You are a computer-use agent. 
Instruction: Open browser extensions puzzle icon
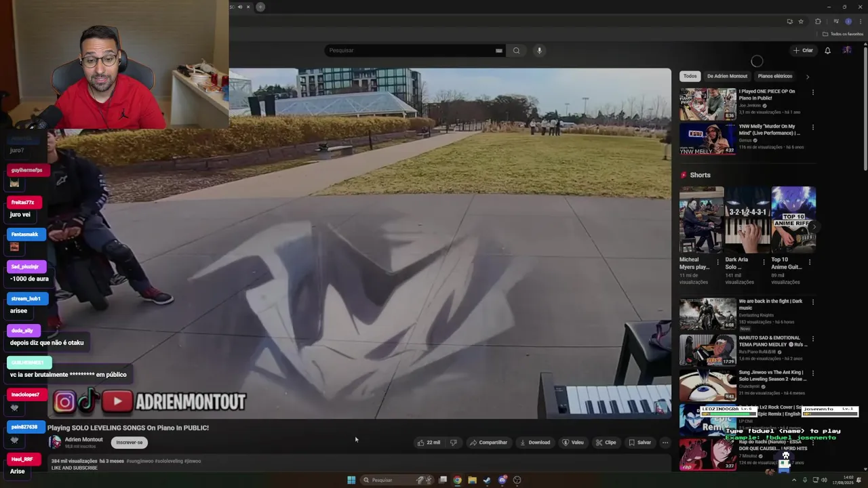pos(818,21)
